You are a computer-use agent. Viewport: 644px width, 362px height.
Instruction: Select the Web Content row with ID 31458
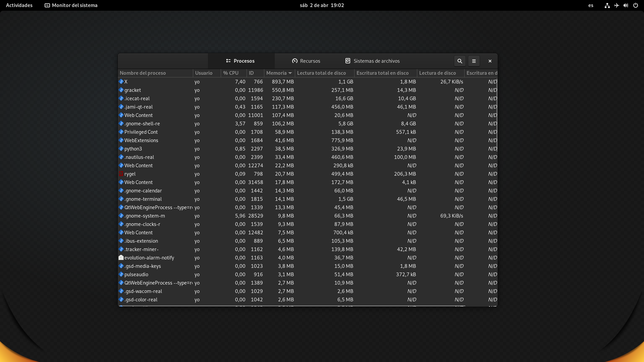(x=307, y=182)
